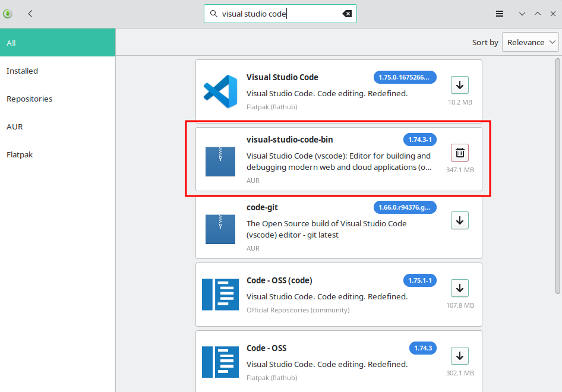This screenshot has width=562, height=392.
Task: Click the 107.8 MB size label
Action: [460, 305]
